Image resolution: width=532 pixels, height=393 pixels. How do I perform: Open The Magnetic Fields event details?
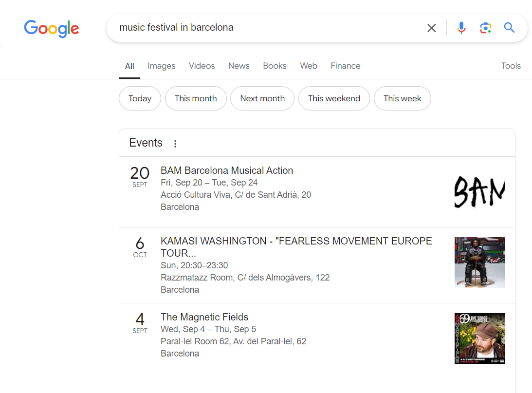pyautogui.click(x=204, y=317)
